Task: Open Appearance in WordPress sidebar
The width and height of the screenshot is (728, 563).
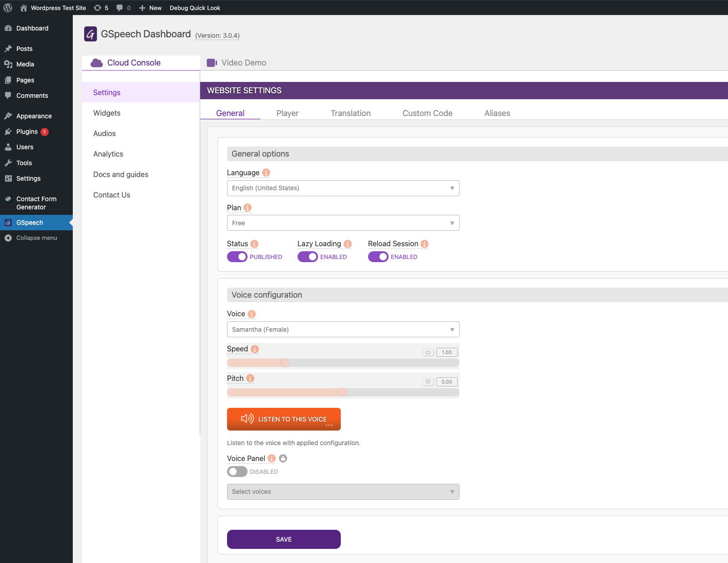Action: 34,116
